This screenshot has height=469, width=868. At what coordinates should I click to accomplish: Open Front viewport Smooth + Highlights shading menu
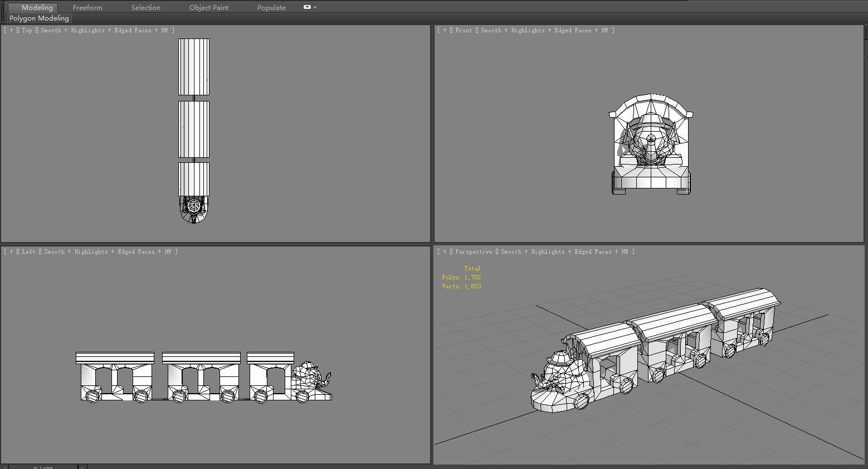pyautogui.click(x=544, y=30)
